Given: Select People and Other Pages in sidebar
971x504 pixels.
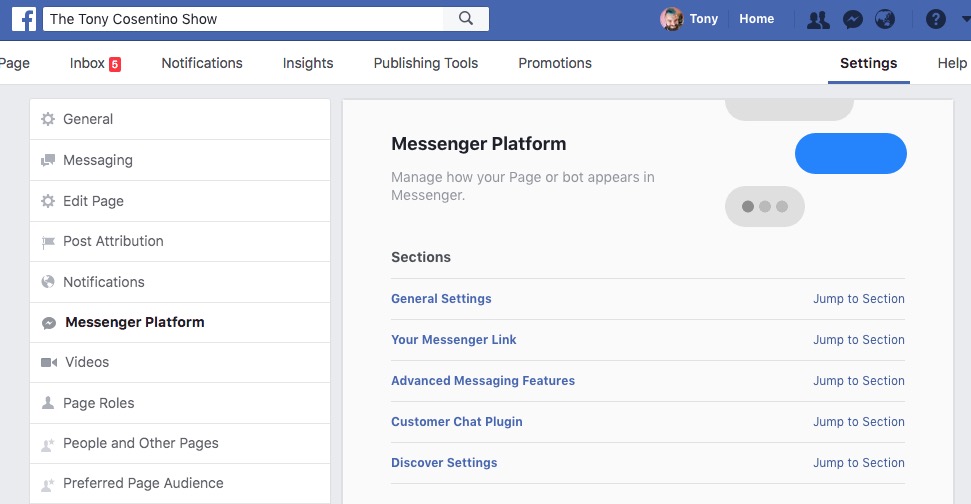Looking at the screenshot, I should [x=180, y=443].
